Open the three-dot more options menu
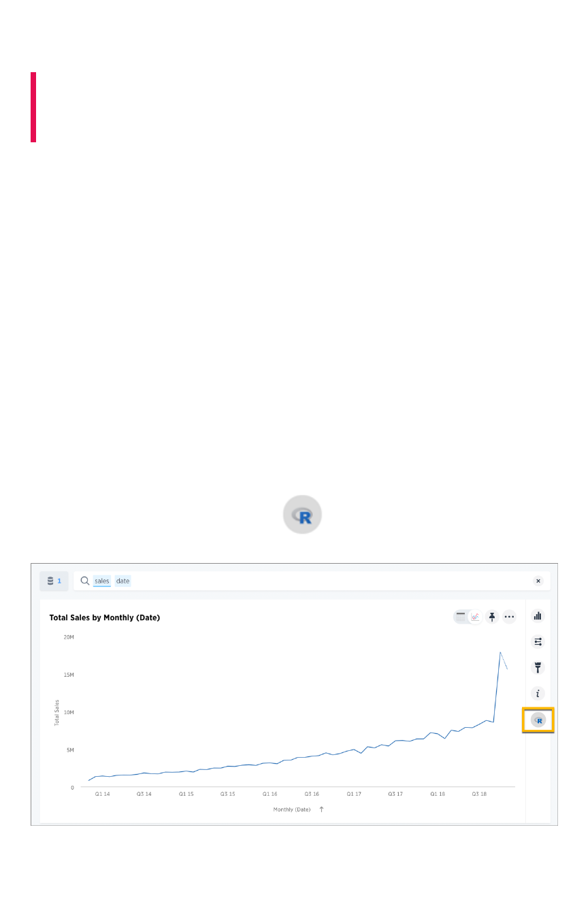Screen dimensions: 588x915 tap(509, 617)
